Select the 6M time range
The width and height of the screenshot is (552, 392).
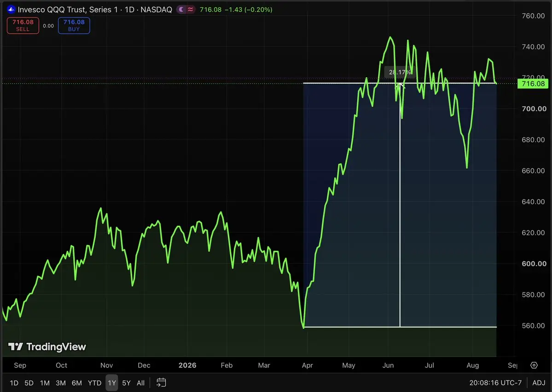[77, 383]
